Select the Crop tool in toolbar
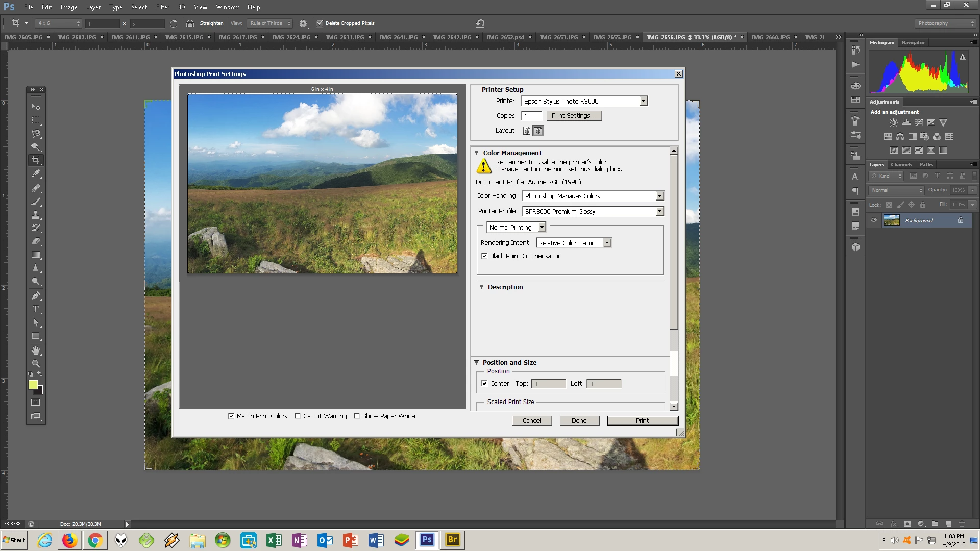This screenshot has width=980, height=551. [36, 160]
